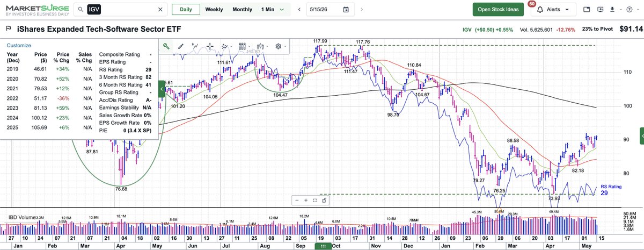Click the RS Rating 29 line label
This screenshot has height=250, width=644.
[611, 190]
